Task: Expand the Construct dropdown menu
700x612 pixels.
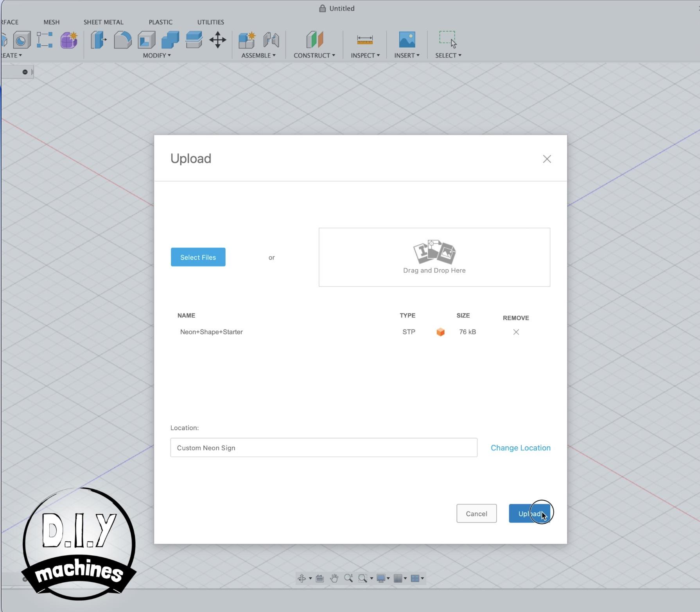Action: coord(314,55)
